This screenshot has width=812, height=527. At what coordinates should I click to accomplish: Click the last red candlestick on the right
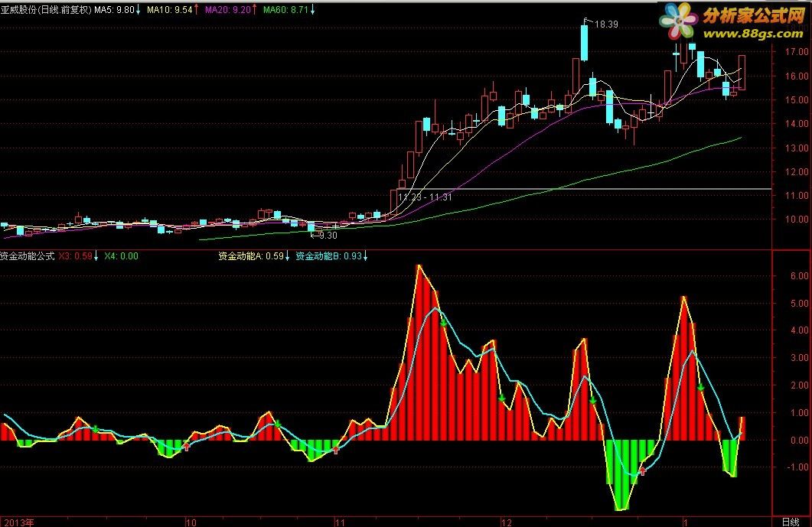pos(742,73)
